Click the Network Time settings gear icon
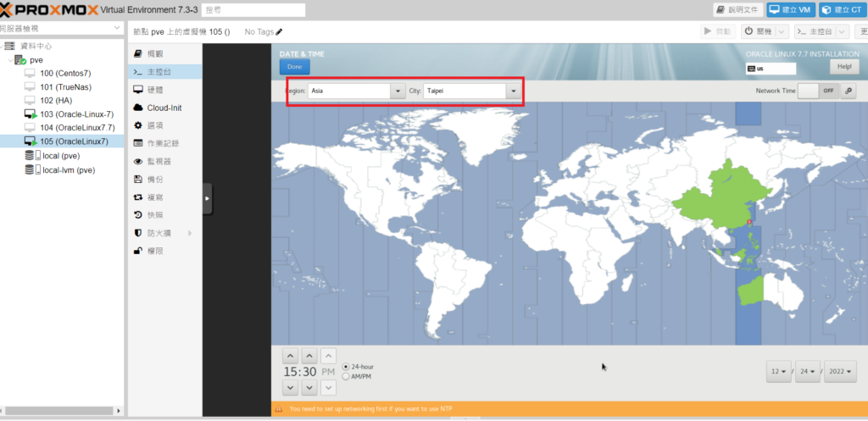Viewport: 868px width, 421px height. click(x=849, y=91)
